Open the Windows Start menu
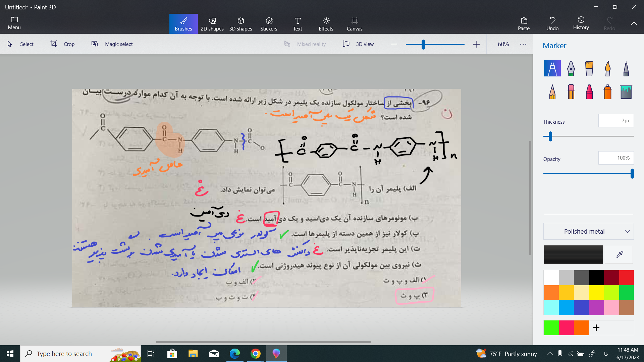Screen dimensions: 644x362 click(x=10, y=354)
